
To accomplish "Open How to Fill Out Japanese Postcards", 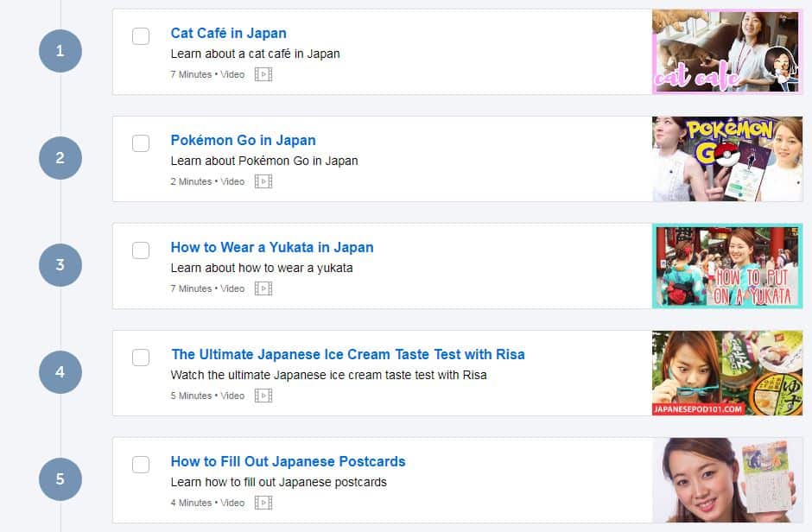I will click(x=288, y=461).
